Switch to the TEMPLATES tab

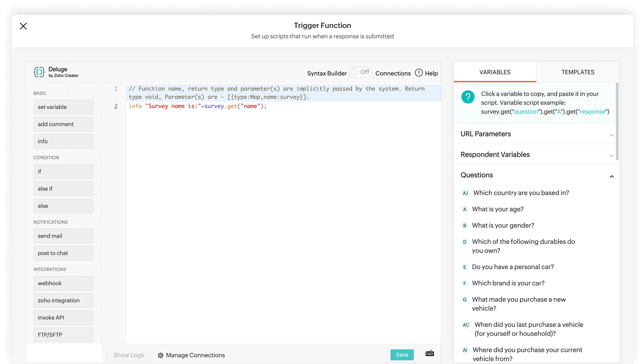[x=578, y=72]
